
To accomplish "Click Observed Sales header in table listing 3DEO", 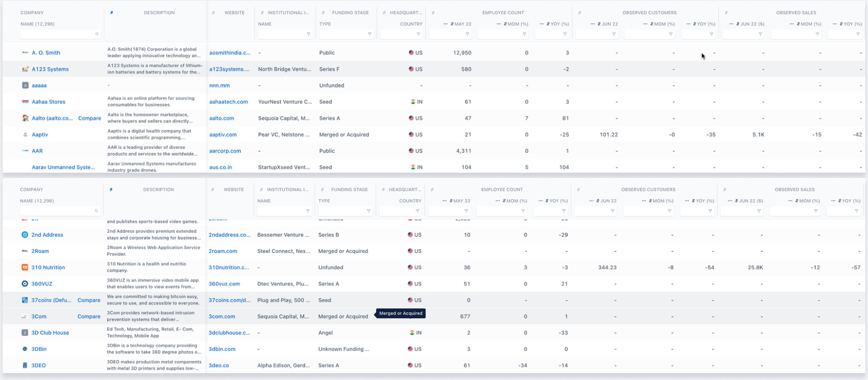I will 794,189.
